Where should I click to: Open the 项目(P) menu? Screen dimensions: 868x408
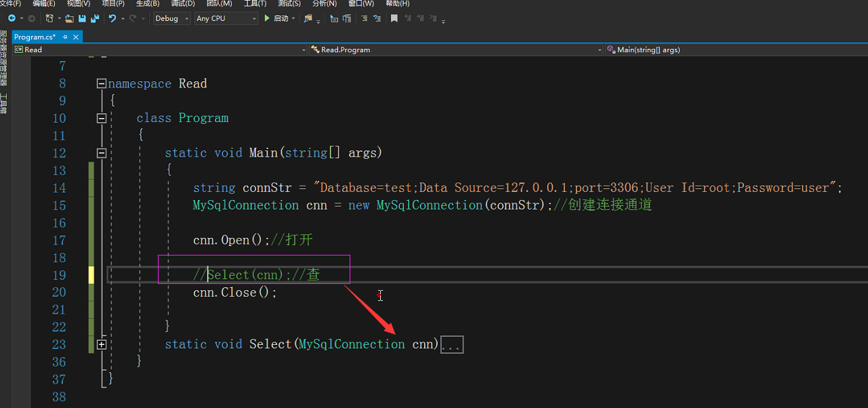[x=113, y=3]
